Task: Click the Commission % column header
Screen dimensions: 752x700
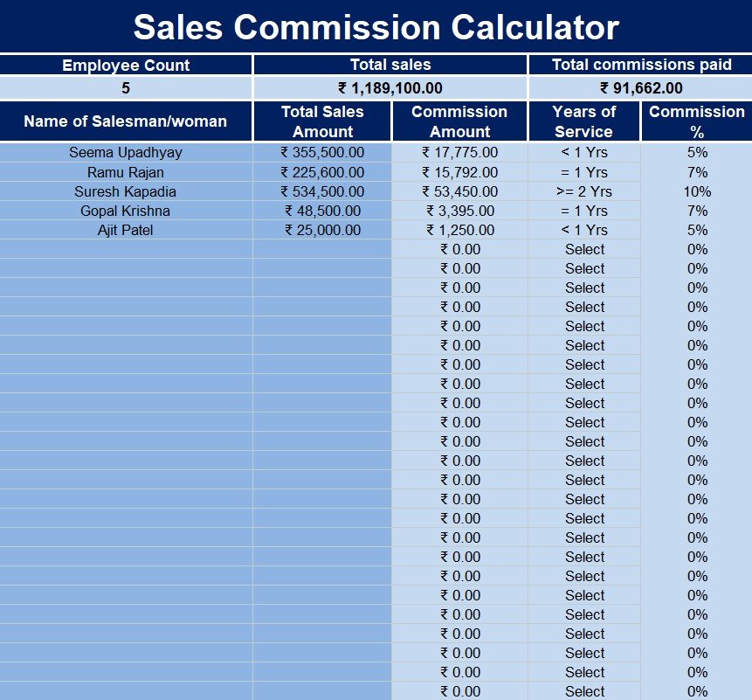Action: [x=696, y=121]
